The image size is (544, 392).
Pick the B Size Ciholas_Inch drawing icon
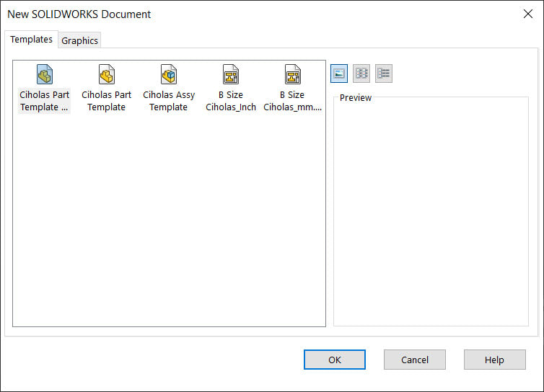(x=231, y=74)
